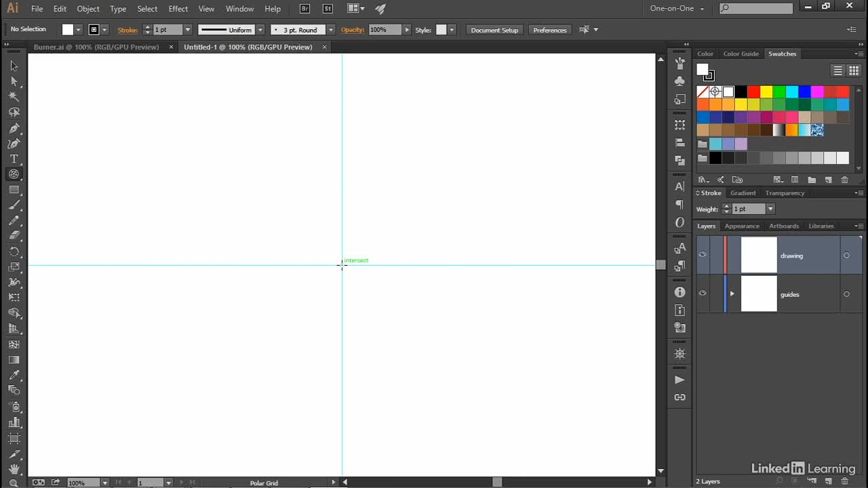The image size is (868, 488).
Task: Click the Document Setup button
Action: pos(494,30)
